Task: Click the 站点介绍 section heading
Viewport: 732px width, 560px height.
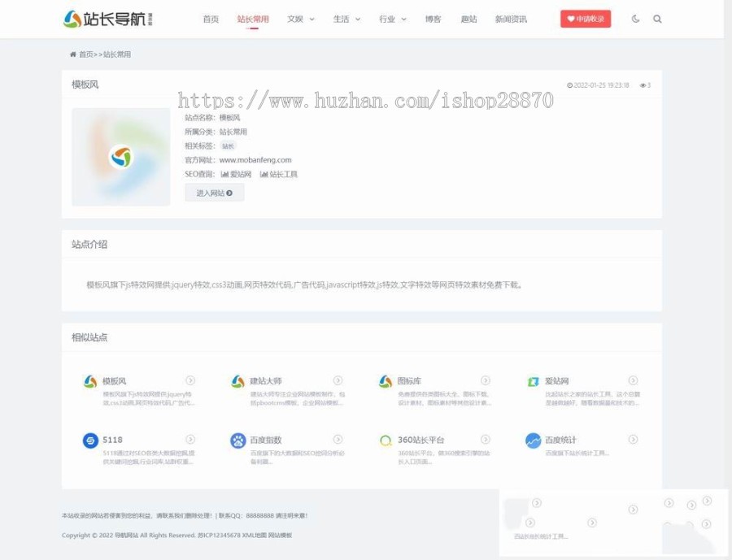Action: (x=89, y=244)
